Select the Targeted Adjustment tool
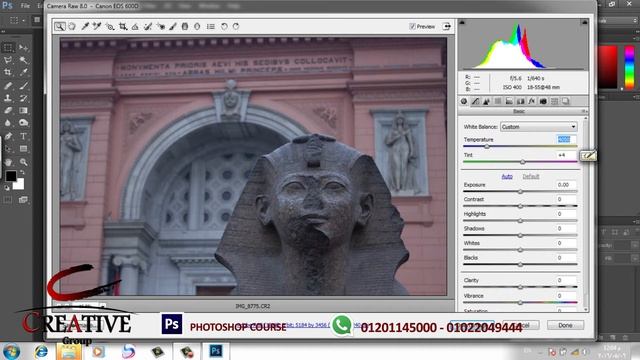 coord(110,27)
